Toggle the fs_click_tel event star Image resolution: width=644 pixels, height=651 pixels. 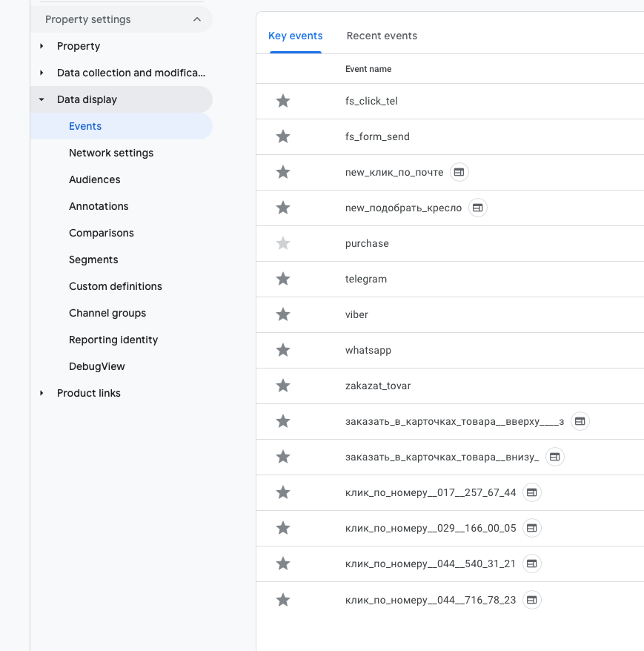(282, 101)
